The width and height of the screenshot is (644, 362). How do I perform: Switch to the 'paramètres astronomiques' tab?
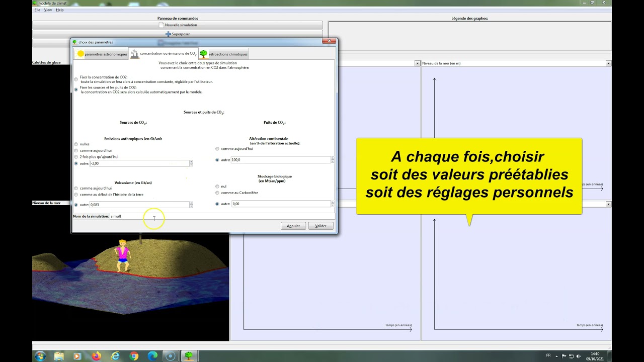tap(102, 54)
